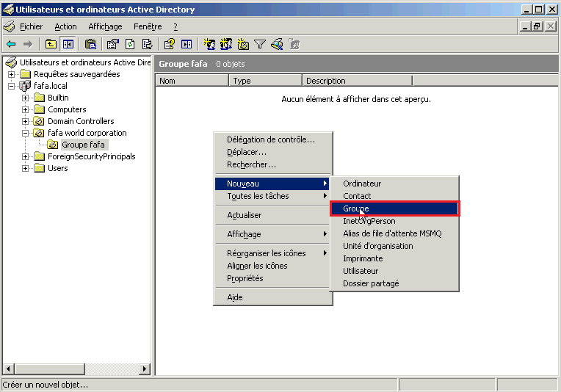Sort by the Type column header
Viewport: 561px width, 392px height.
(266, 81)
